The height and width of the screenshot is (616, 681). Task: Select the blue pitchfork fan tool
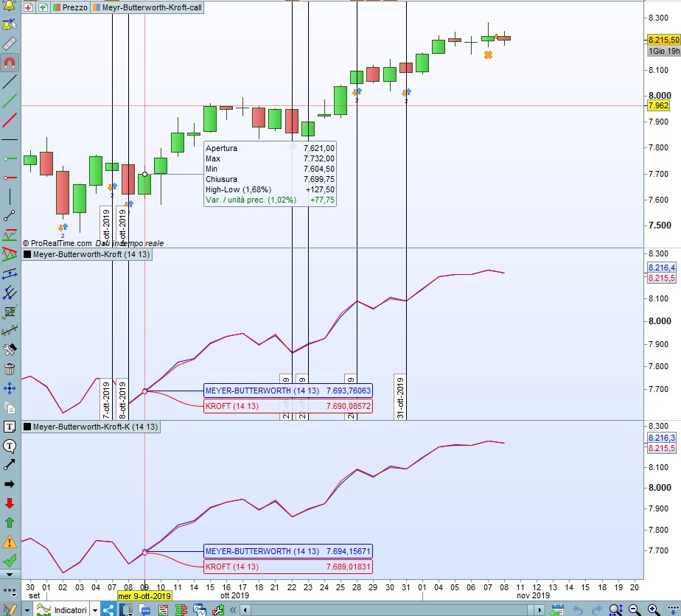click(9, 293)
